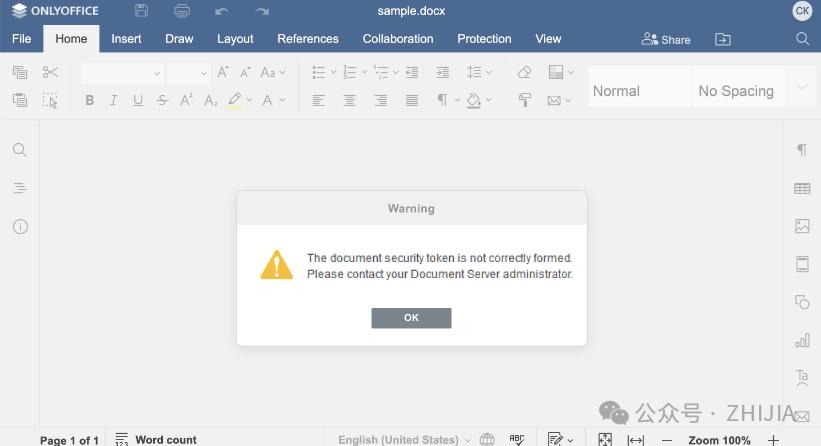Image resolution: width=821 pixels, height=446 pixels.
Task: Click the copy style paintbrush icon
Action: click(x=524, y=100)
